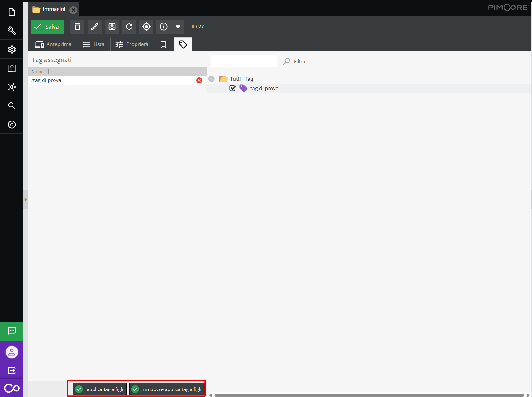The width and height of the screenshot is (532, 397).
Task: Click the pencil rename icon
Action: point(95,27)
